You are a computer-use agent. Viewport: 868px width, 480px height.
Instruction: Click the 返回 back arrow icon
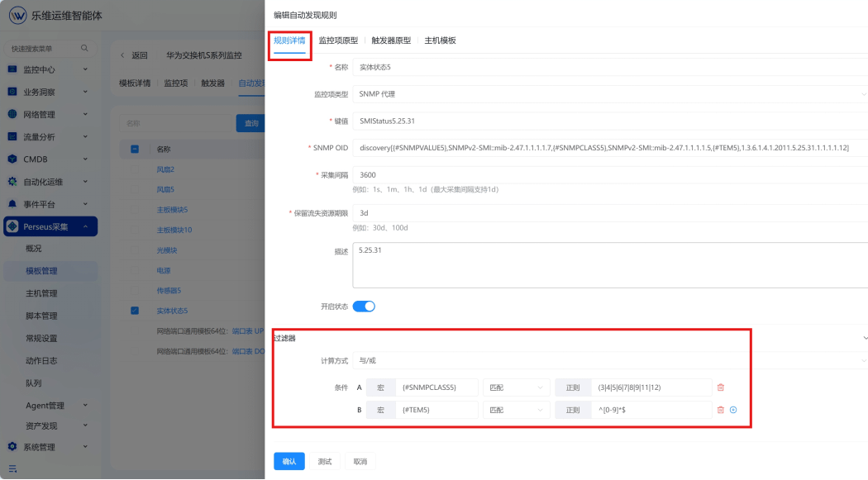pos(122,55)
